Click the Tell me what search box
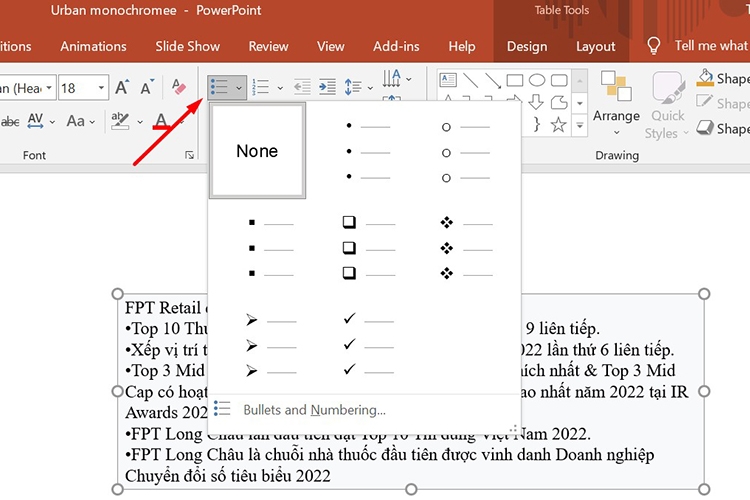Viewport: 750px width, 500px height. coord(712,45)
